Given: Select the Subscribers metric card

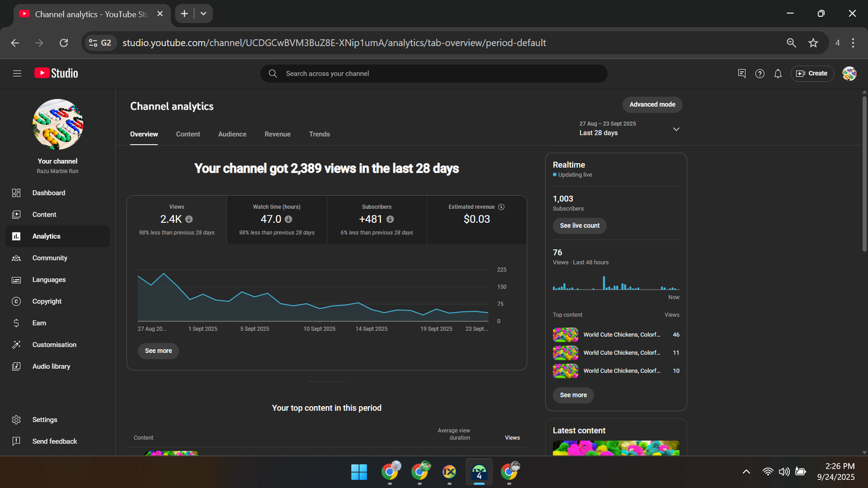Looking at the screenshot, I should point(376,220).
